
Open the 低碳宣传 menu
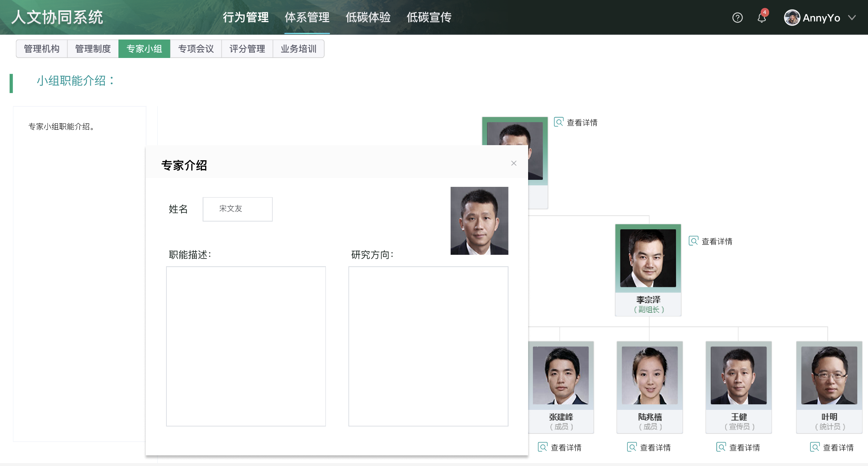(429, 17)
